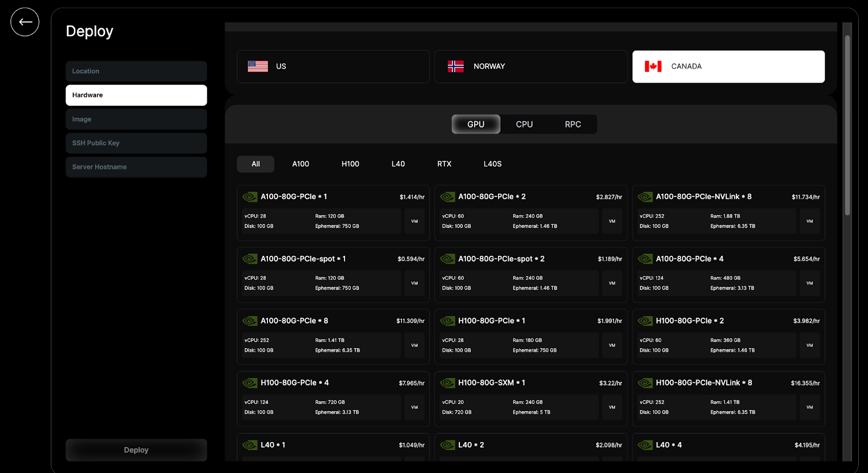Image resolution: width=868 pixels, height=473 pixels.
Task: Click Nvidia logo on H100-80G-SXM * 1 card
Action: pyautogui.click(x=448, y=383)
